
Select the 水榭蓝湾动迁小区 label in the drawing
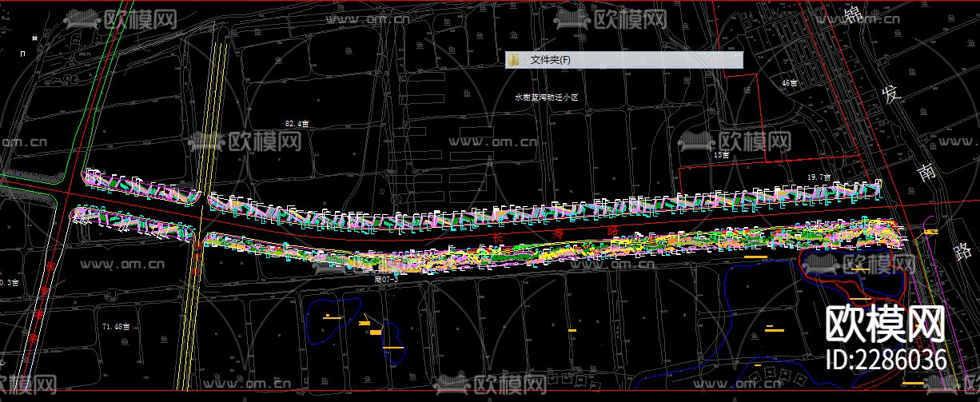[x=546, y=97]
